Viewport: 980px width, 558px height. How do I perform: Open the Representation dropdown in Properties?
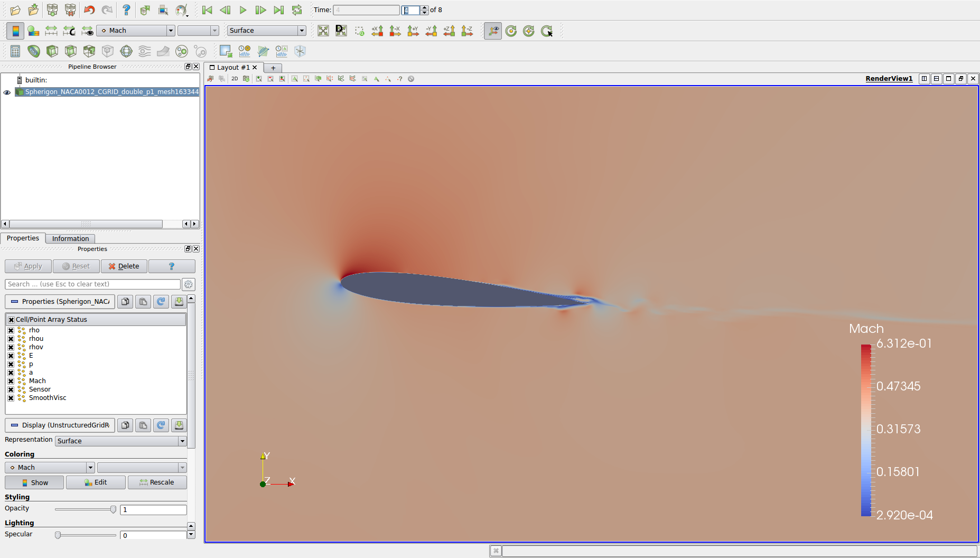click(x=121, y=441)
